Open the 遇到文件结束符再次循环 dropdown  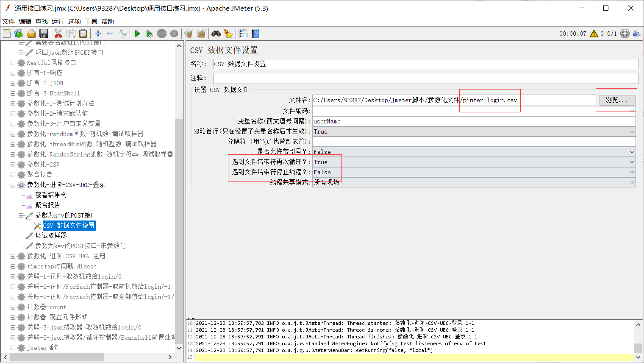click(x=474, y=162)
